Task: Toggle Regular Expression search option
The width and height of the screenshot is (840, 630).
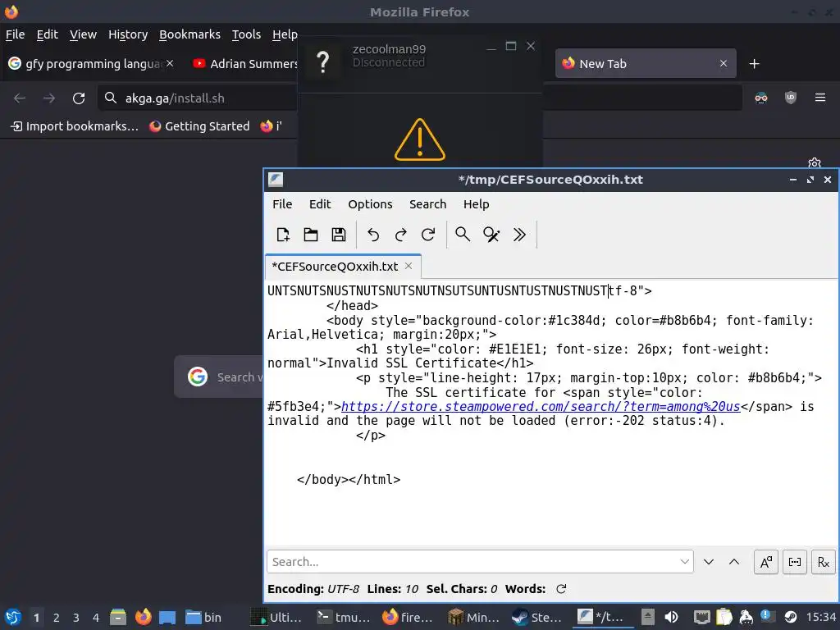Action: (x=824, y=562)
